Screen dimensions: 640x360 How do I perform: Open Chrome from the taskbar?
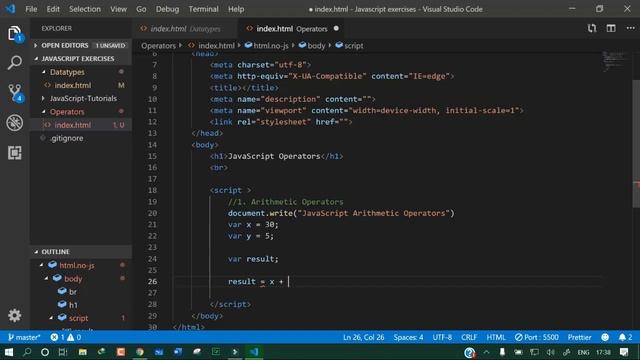point(140,352)
